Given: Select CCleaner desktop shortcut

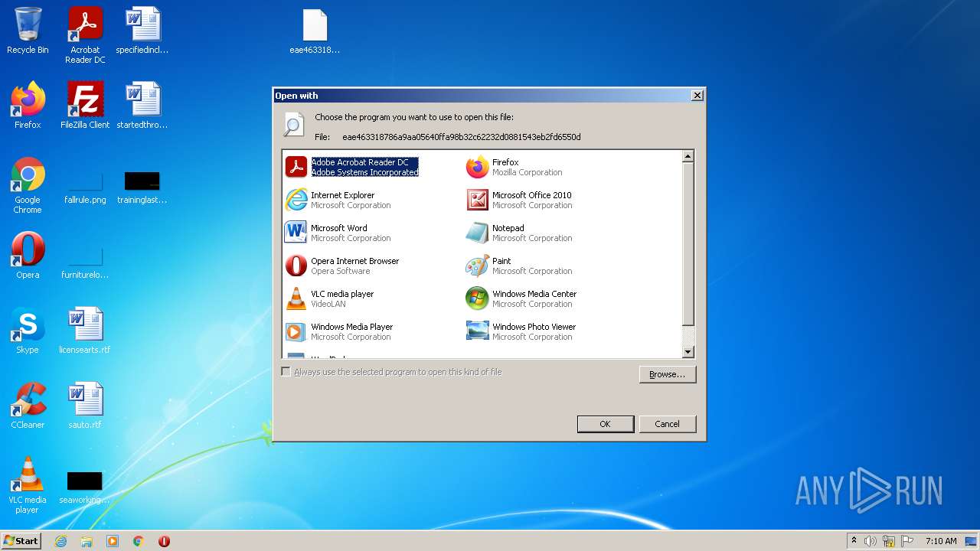Looking at the screenshot, I should pos(28,405).
